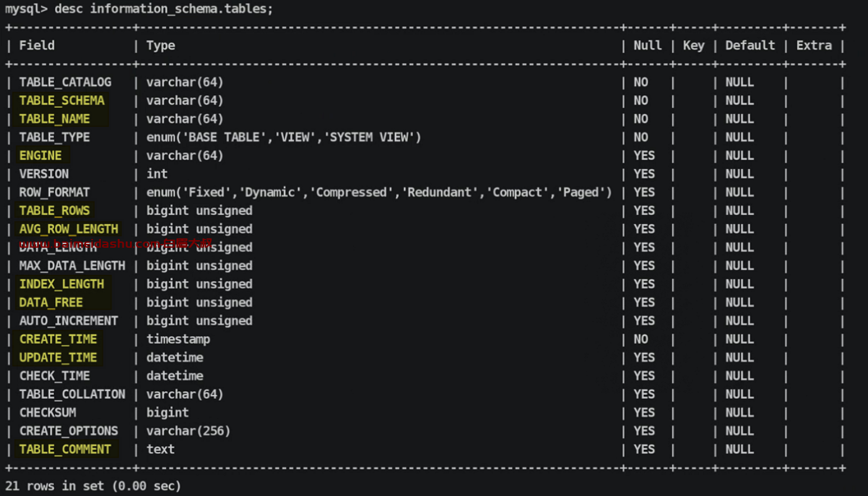The width and height of the screenshot is (868, 496).
Task: Click the Default column header
Action: coord(750,45)
